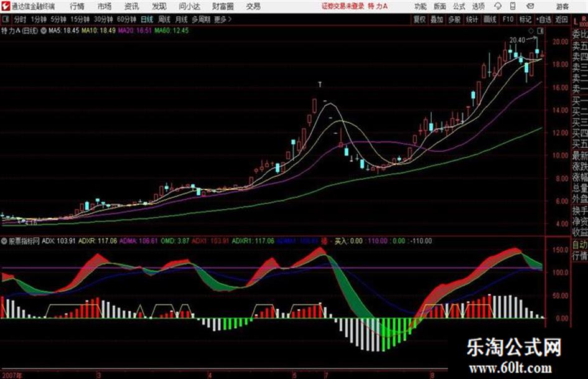Click the 返回 back button

pyautogui.click(x=561, y=19)
